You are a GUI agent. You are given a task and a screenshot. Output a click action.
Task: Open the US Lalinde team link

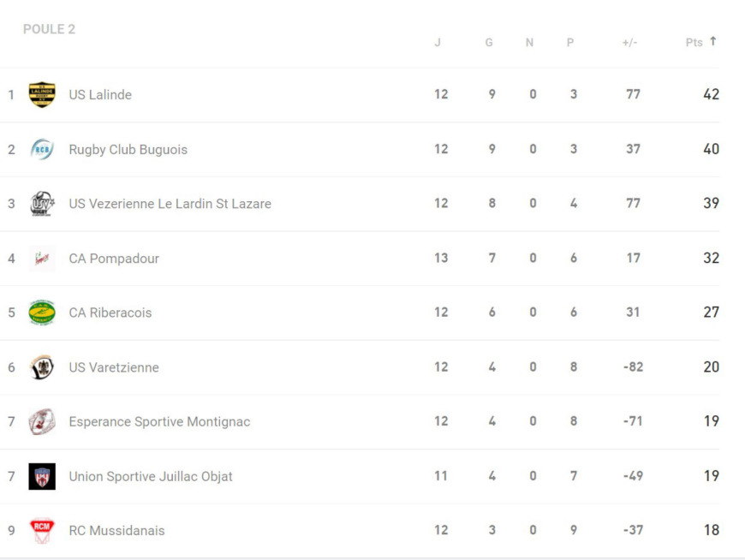click(x=100, y=95)
